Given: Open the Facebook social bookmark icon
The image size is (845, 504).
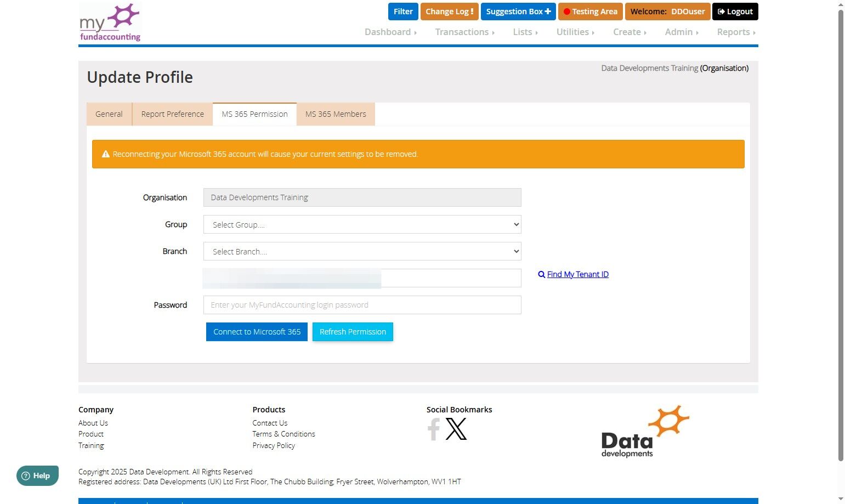Looking at the screenshot, I should tap(434, 429).
